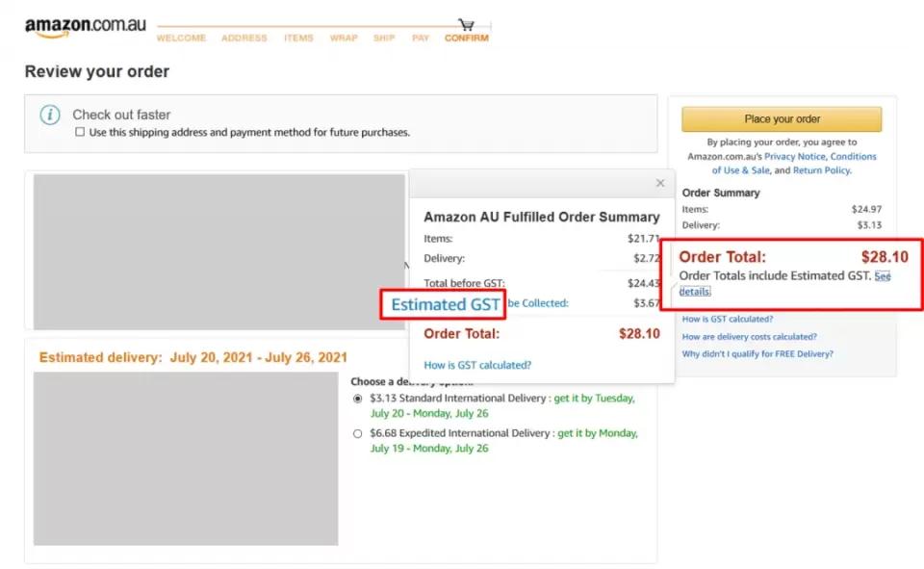Viewport: 924px width, 569px height.
Task: Enable use this shipping address for future purchases
Action: [x=80, y=132]
